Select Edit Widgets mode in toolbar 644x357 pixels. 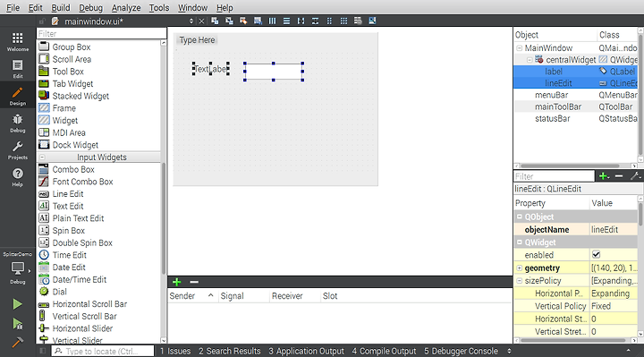(x=215, y=21)
